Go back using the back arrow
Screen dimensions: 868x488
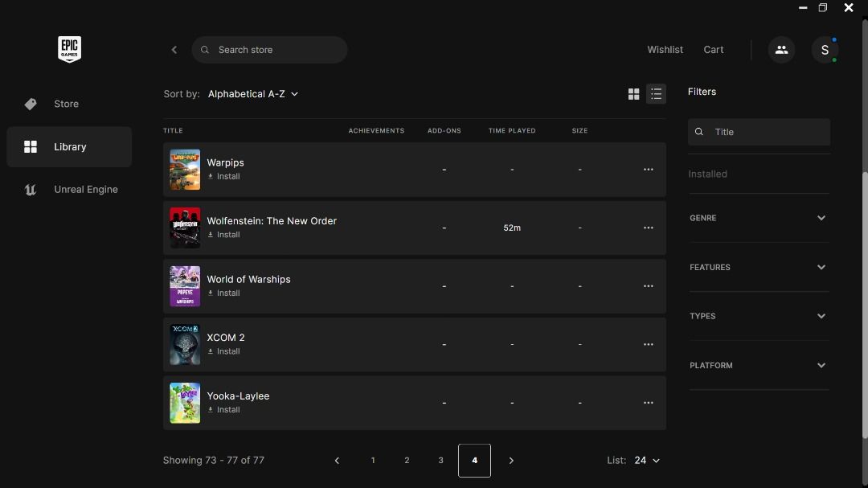[x=174, y=50]
